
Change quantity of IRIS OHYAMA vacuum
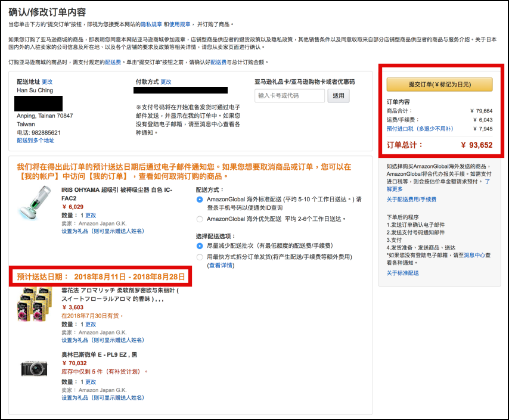[91, 215]
